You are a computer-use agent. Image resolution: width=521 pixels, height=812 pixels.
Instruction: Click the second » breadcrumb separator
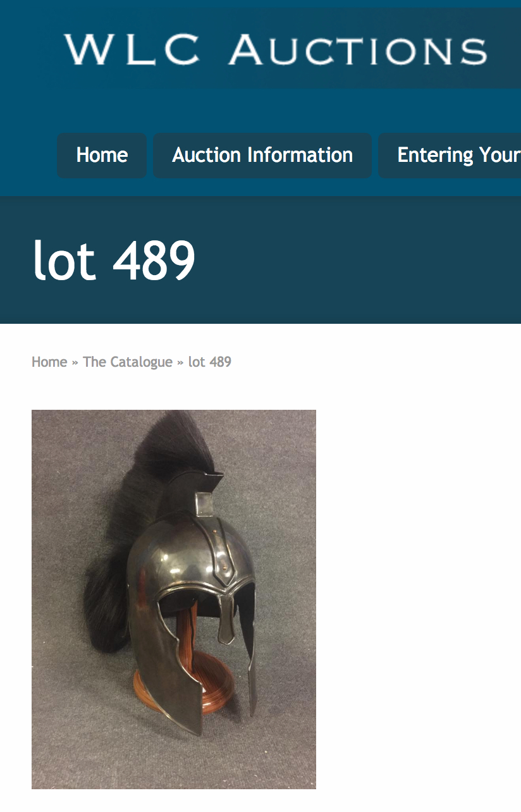click(180, 362)
